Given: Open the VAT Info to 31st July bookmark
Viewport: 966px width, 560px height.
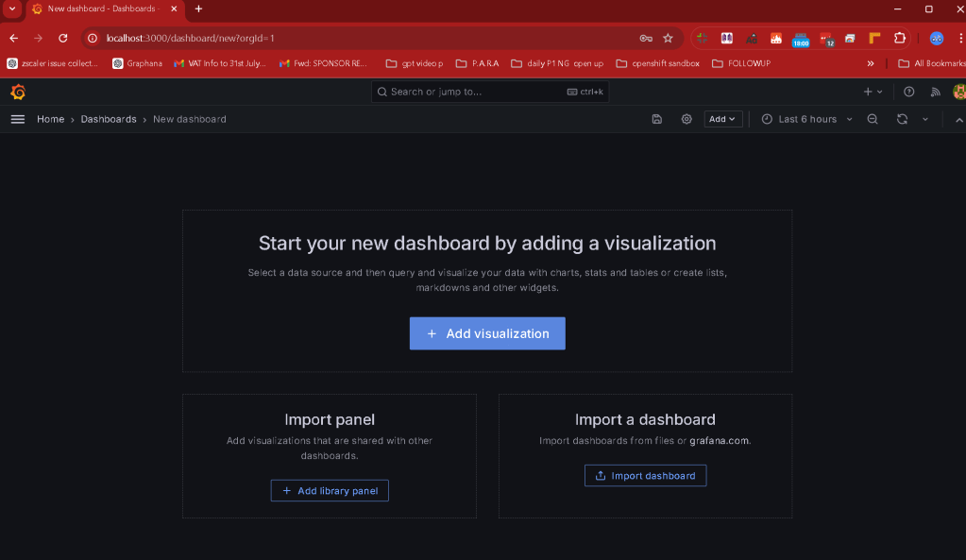Looking at the screenshot, I should coord(220,63).
